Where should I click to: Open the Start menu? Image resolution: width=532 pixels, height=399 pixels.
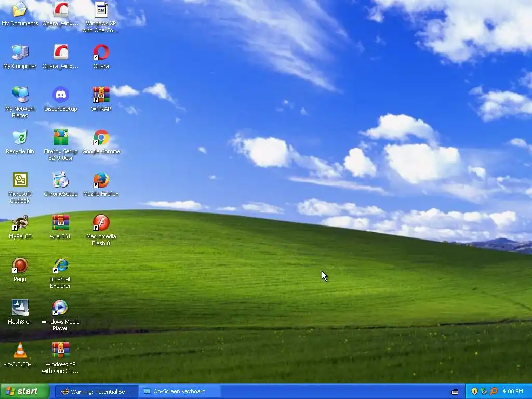(x=24, y=391)
